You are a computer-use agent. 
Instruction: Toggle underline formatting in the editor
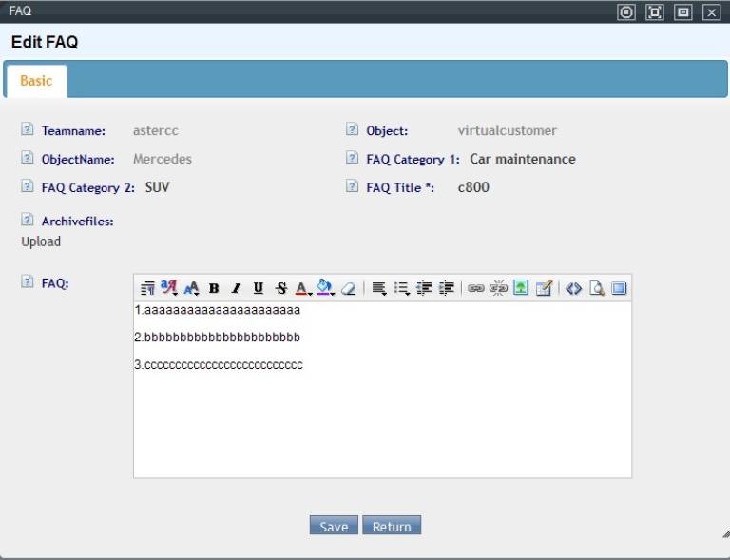point(258,288)
